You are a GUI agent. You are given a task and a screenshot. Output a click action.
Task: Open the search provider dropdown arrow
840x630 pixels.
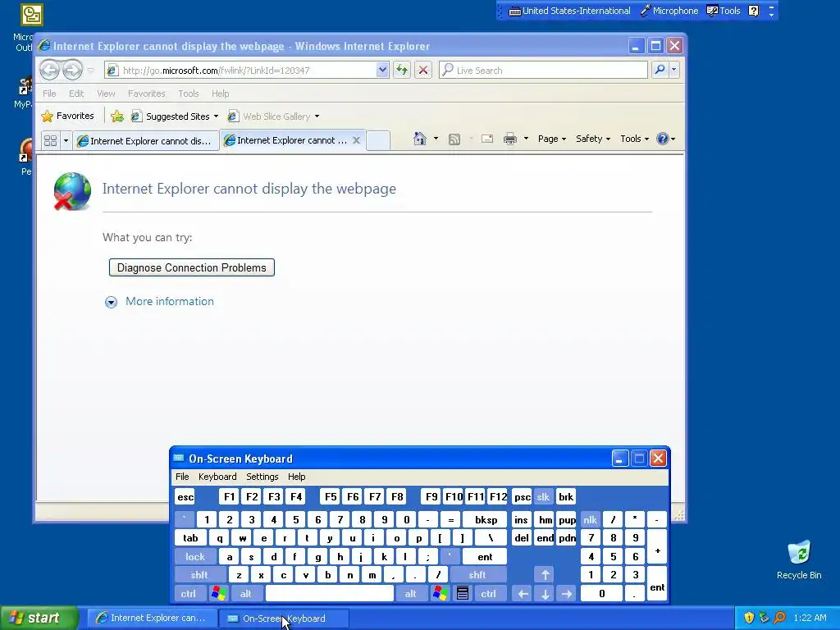click(x=674, y=70)
